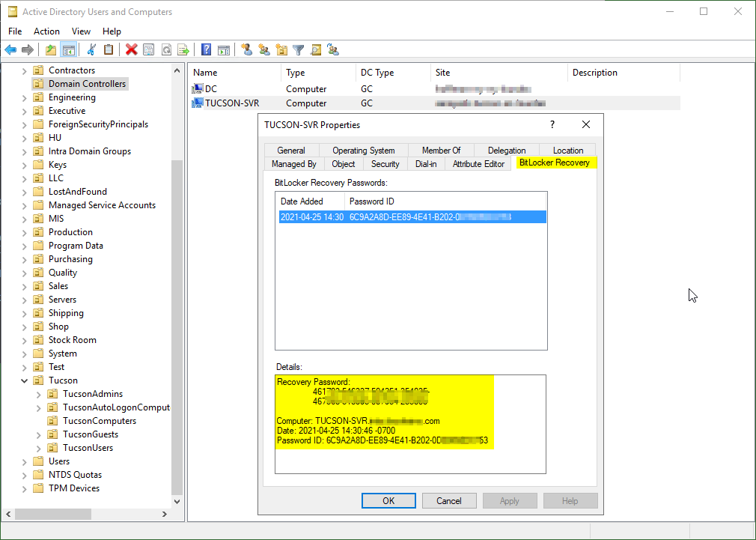The height and width of the screenshot is (540, 756).
Task: Expand the Servers tree node
Action: 24,300
